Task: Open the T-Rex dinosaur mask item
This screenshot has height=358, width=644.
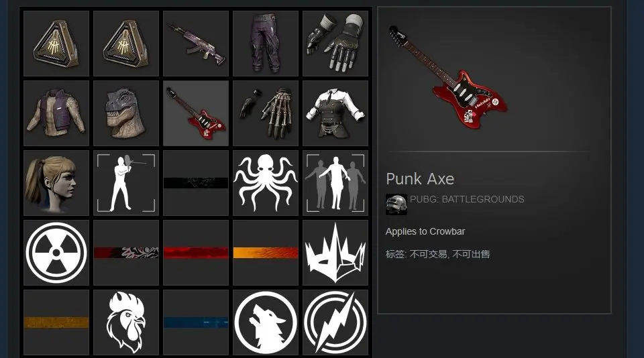Action: pos(125,113)
